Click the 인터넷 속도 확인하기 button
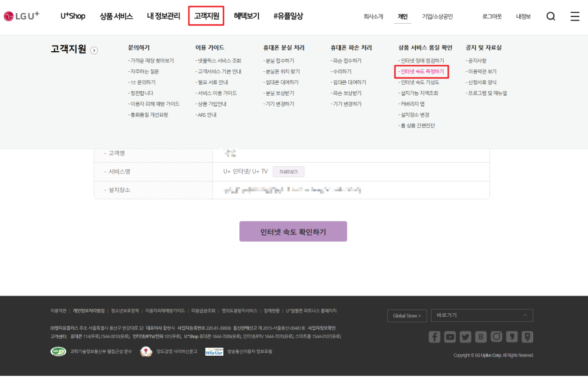 293,232
